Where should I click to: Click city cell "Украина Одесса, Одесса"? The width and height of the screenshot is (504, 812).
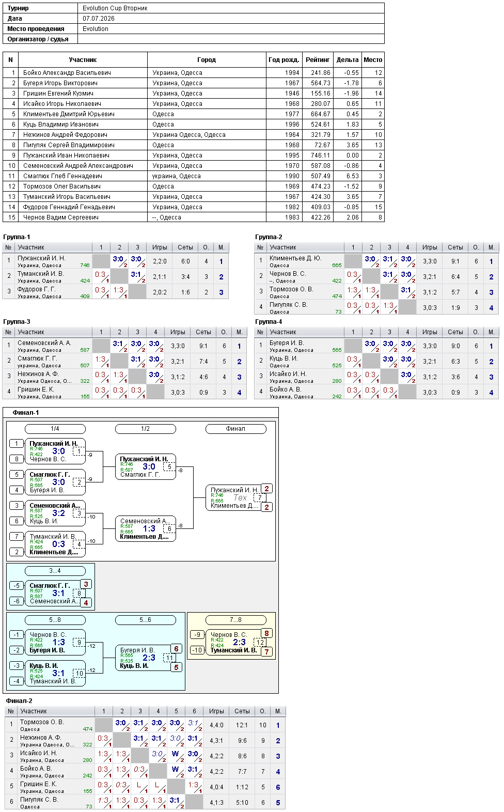[189, 135]
